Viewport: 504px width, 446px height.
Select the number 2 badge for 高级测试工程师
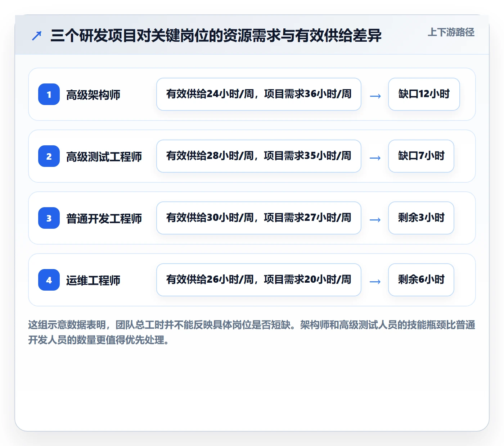49,156
